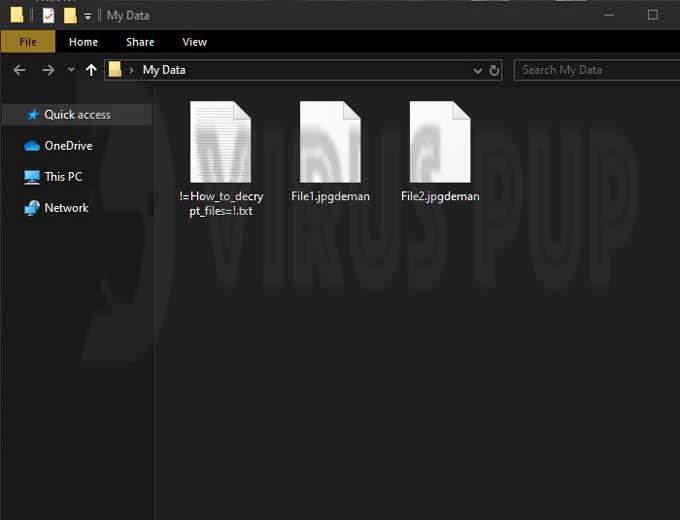680x520 pixels.
Task: Switch to the Home ribbon tab
Action: point(83,42)
